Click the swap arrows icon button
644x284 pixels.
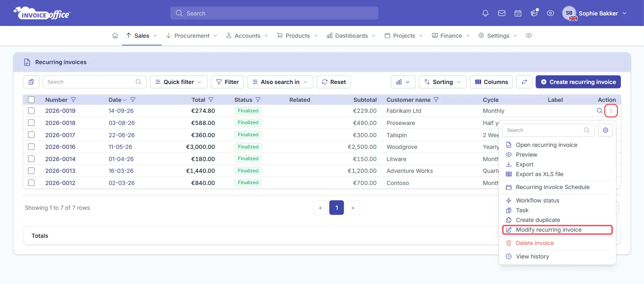pos(524,82)
